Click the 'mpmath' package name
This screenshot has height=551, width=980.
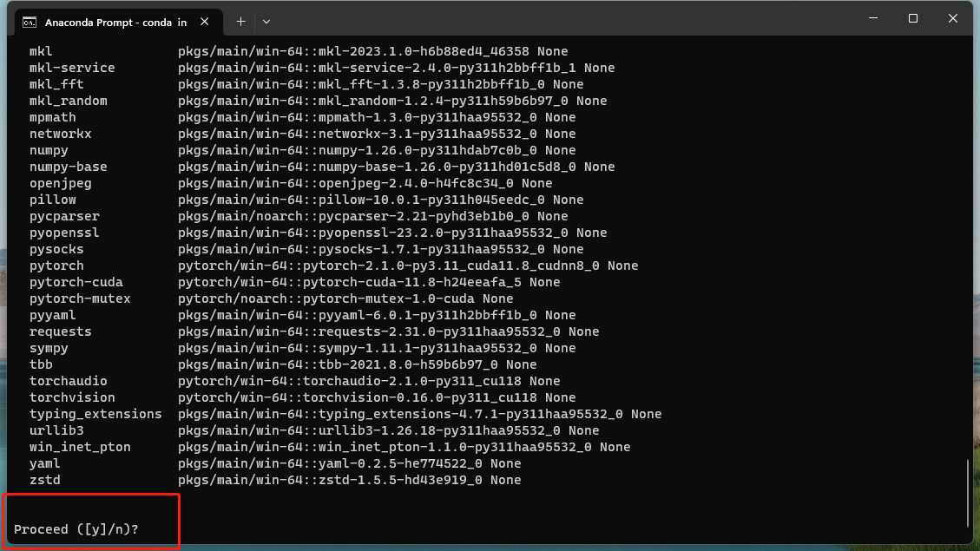(52, 117)
